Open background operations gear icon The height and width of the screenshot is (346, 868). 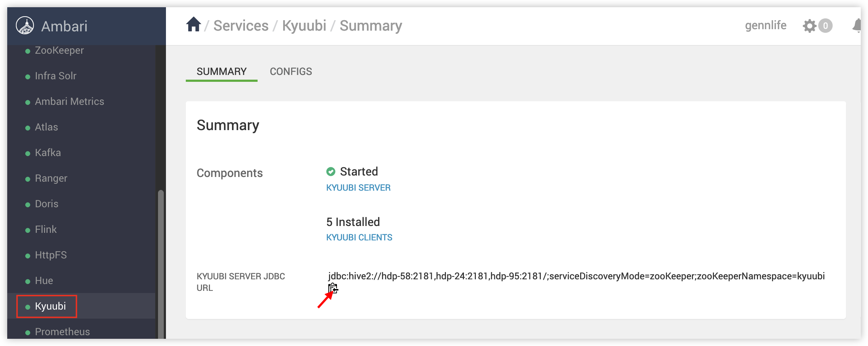[809, 26]
